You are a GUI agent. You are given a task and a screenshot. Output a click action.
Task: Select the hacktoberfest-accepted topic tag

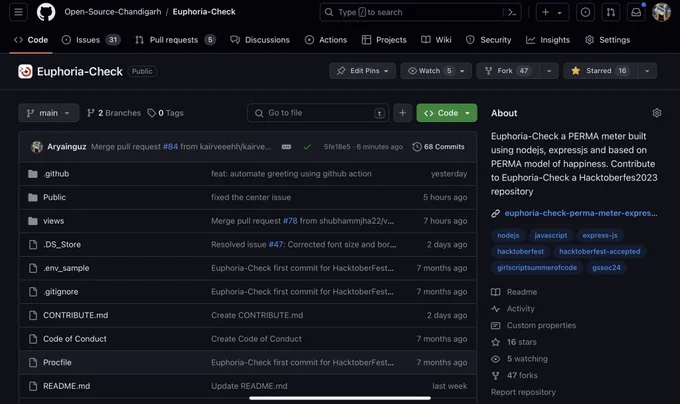599,251
